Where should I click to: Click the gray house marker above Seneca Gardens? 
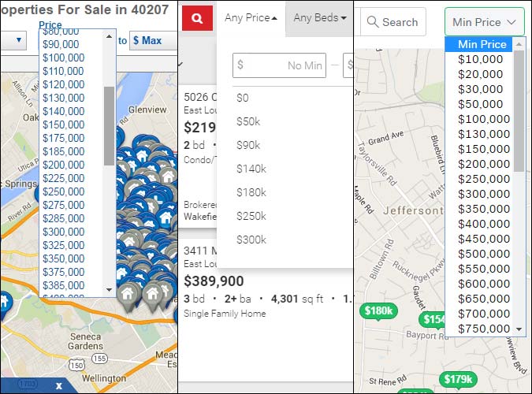pos(128,293)
